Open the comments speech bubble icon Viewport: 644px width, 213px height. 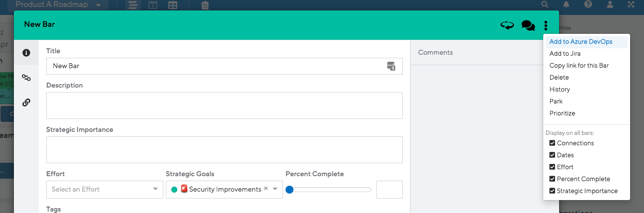[528, 25]
